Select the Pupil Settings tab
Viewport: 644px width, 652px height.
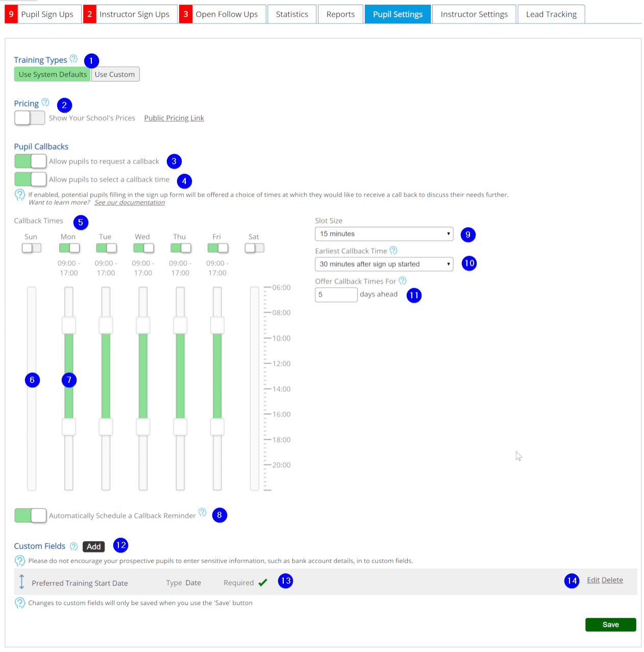point(398,14)
